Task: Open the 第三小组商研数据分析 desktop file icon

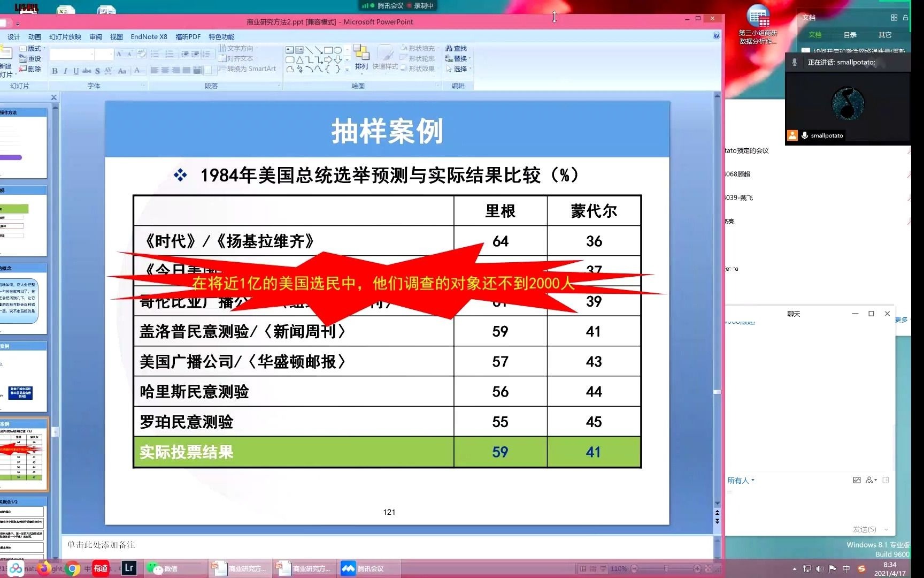Action: pyautogui.click(x=758, y=24)
